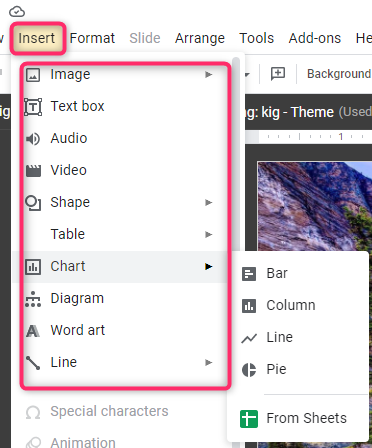Open toolbar dropdown arrow beside comment icon
The width and height of the screenshot is (372, 448).
[x=247, y=74]
